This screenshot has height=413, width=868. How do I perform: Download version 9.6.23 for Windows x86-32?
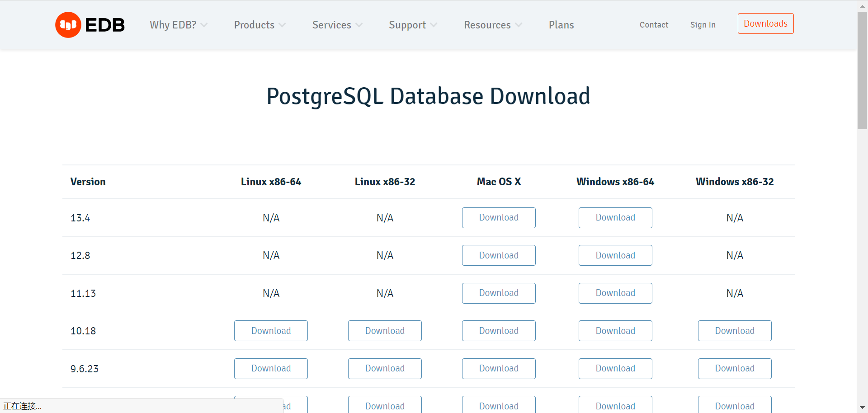coord(735,369)
